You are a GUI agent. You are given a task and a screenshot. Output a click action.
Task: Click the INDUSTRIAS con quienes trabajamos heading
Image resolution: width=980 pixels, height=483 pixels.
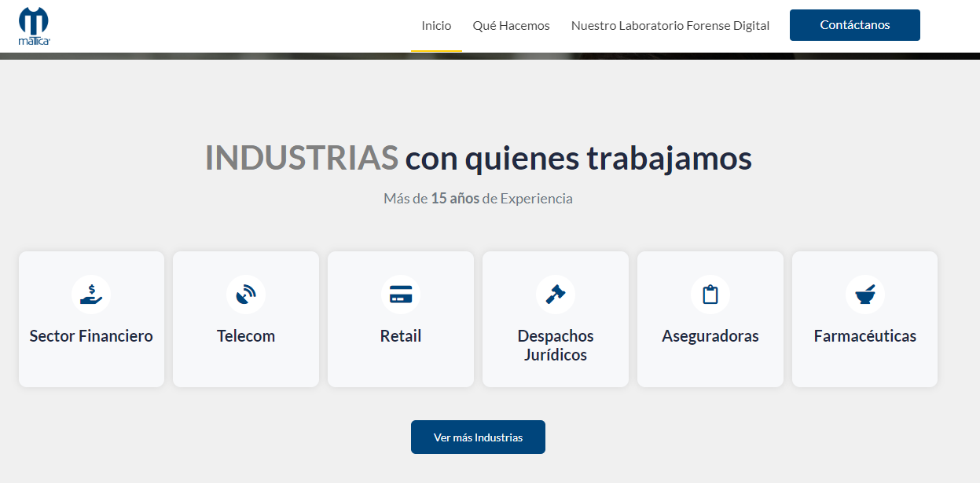click(x=479, y=158)
